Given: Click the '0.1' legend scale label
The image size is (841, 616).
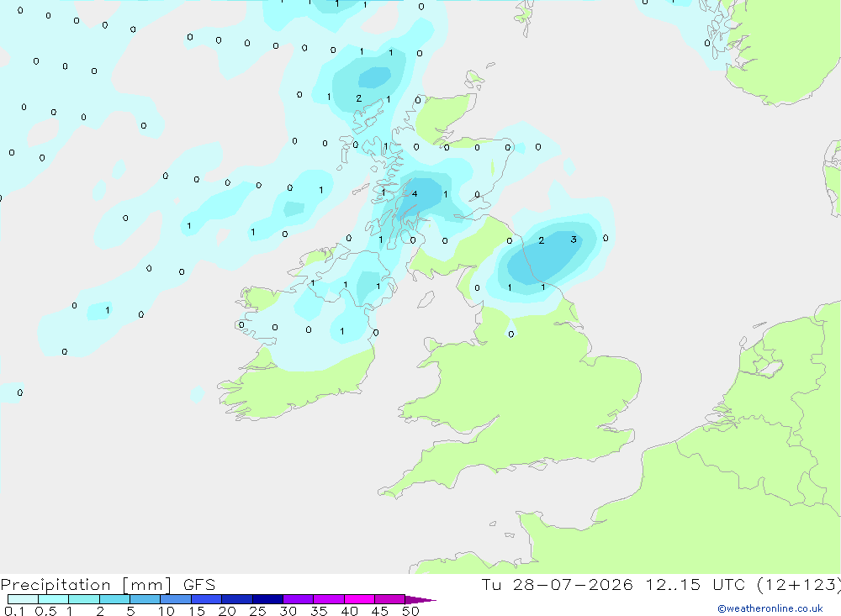Looking at the screenshot, I should (14, 611).
